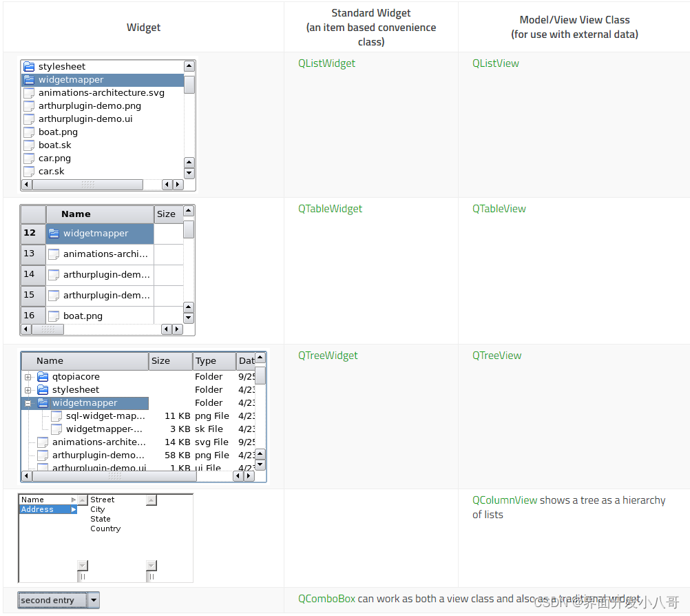
Task: Open the QListView link
Action: point(496,63)
